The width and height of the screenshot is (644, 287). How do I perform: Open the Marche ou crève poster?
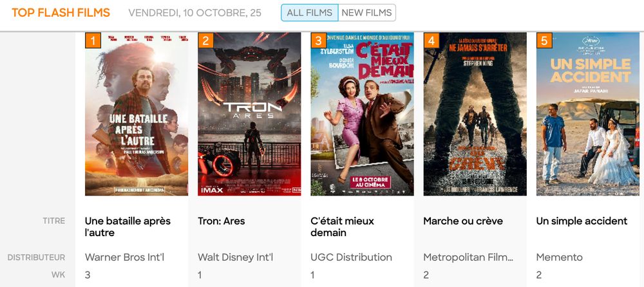pos(475,114)
